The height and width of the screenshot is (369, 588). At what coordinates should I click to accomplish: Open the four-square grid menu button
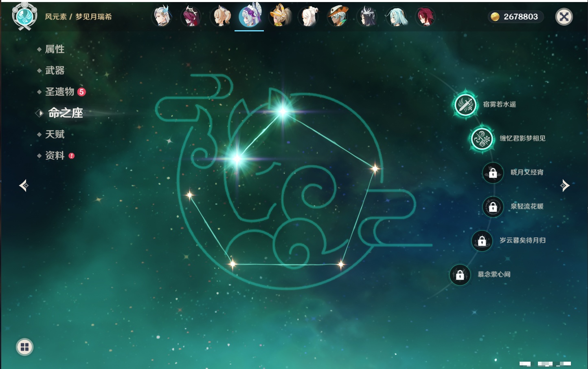[x=24, y=347]
